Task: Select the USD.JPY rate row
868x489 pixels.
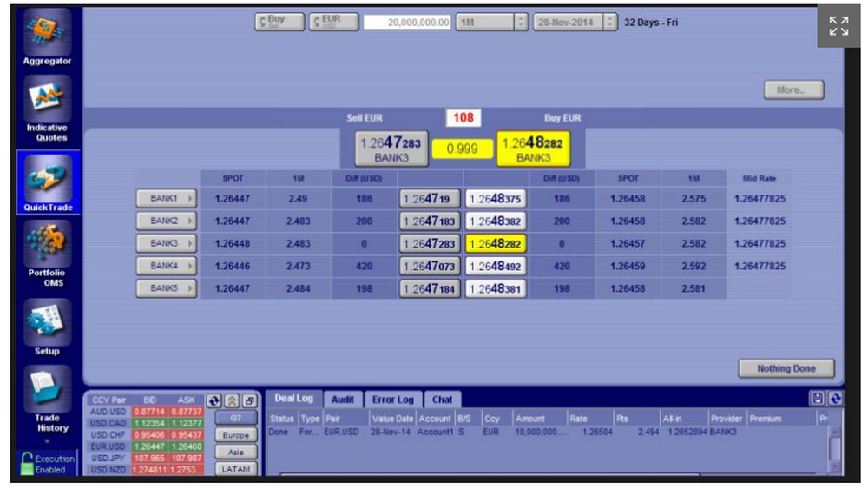Action: tap(146, 458)
